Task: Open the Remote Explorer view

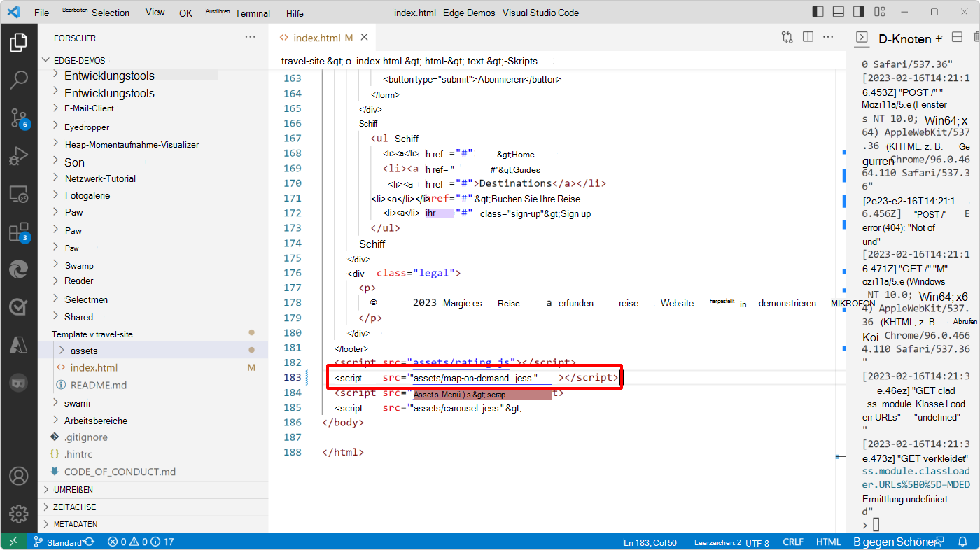Action: 18,193
